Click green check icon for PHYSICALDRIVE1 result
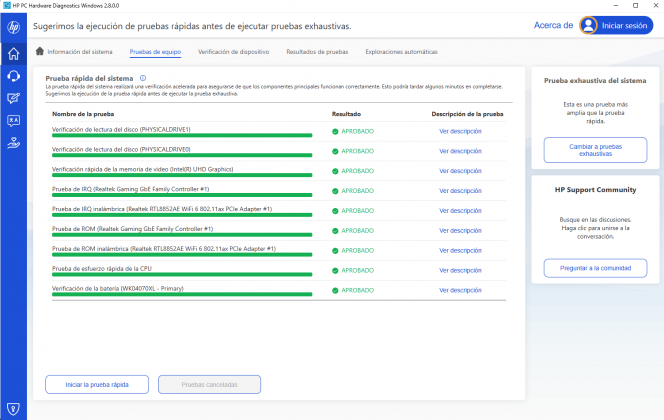Screen dimensions: 664x420 335,131
